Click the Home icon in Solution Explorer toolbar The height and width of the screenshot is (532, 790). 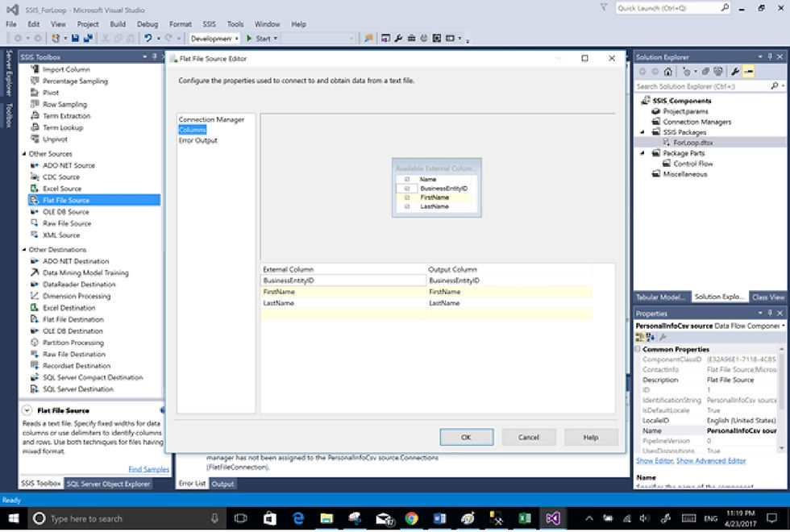pyautogui.click(x=667, y=72)
